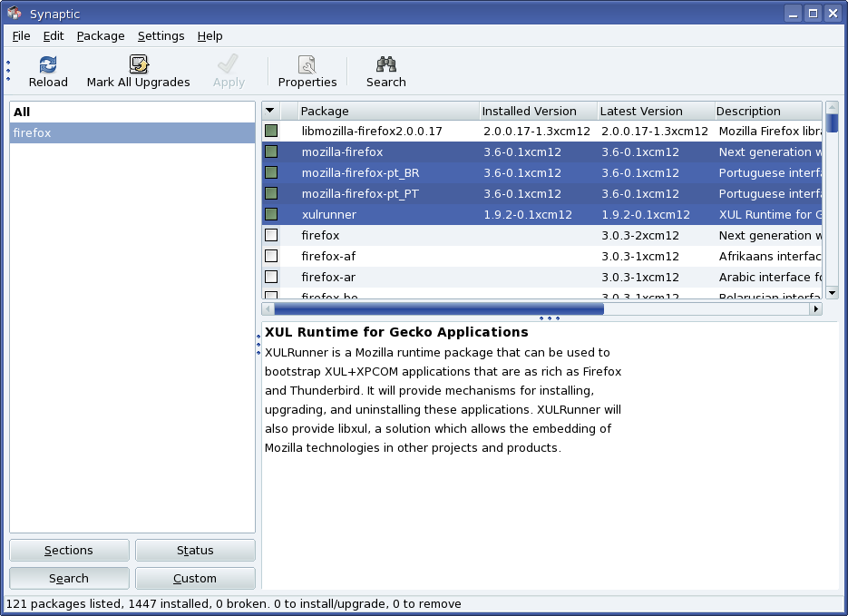Mark checkbox for firefox-ar package
This screenshot has height=616, width=848.
tap(271, 277)
